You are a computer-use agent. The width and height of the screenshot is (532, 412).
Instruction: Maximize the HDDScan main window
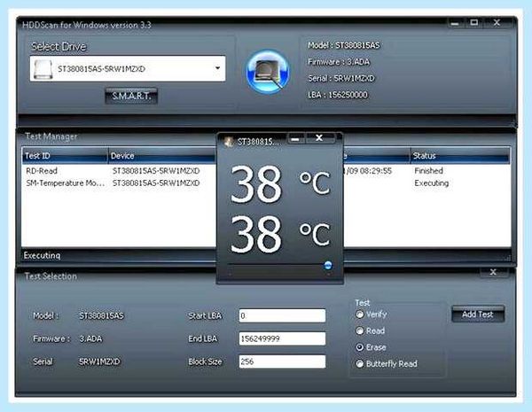474,23
